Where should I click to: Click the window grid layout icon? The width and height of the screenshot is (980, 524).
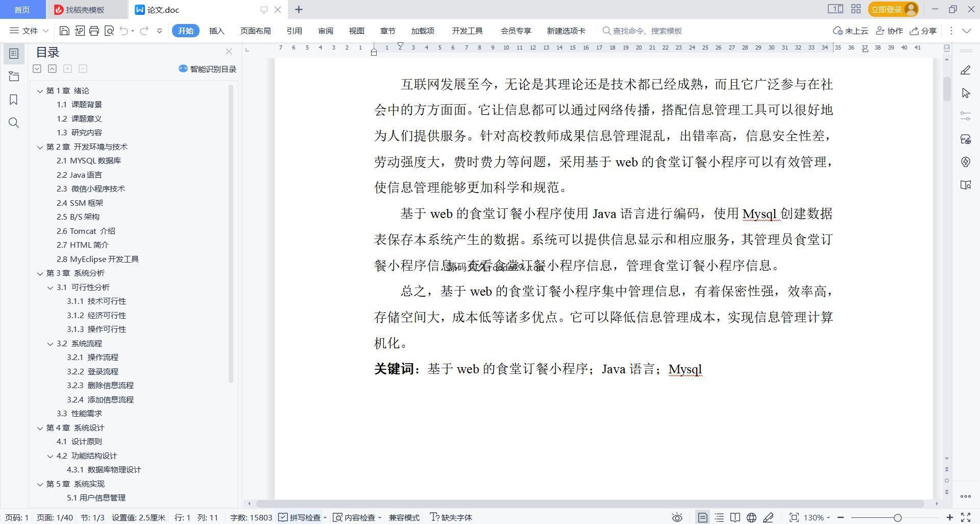point(856,9)
